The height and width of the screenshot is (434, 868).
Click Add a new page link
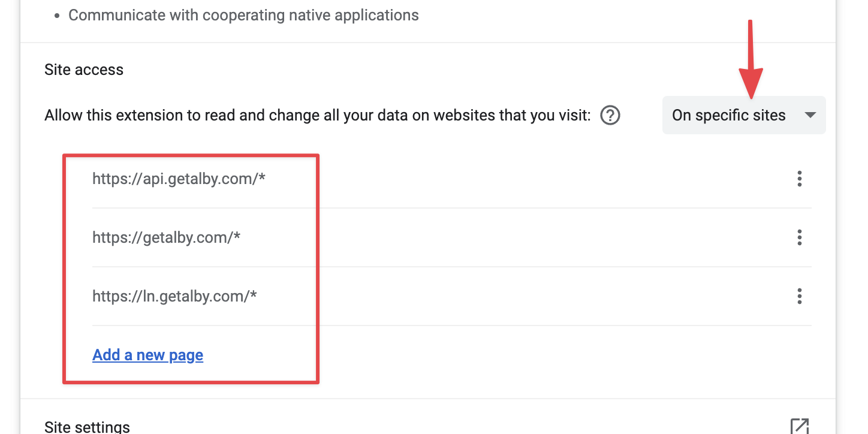(147, 355)
